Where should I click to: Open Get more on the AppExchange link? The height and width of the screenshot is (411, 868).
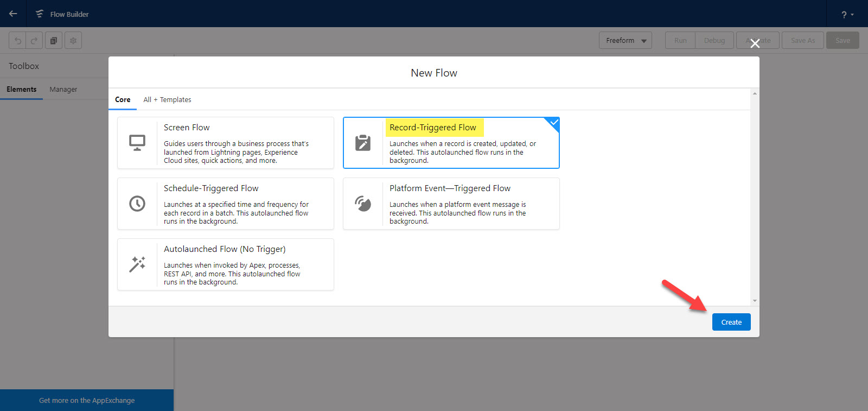pyautogui.click(x=87, y=401)
